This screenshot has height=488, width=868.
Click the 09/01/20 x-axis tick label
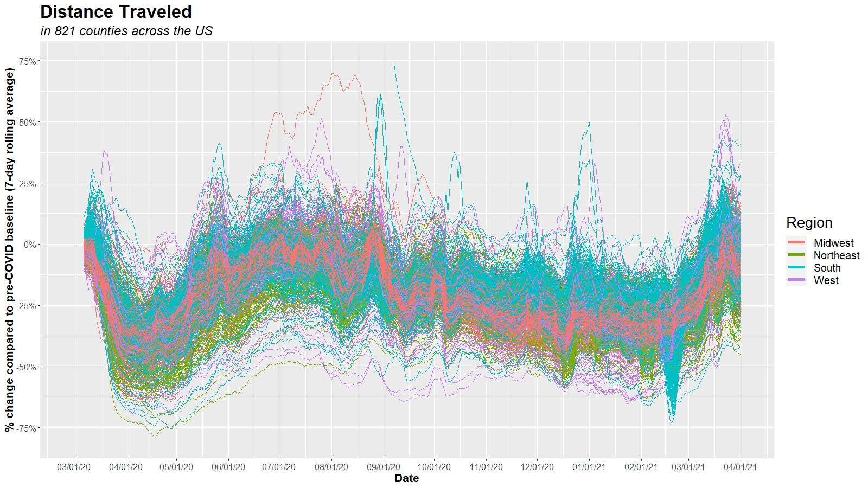click(x=384, y=467)
